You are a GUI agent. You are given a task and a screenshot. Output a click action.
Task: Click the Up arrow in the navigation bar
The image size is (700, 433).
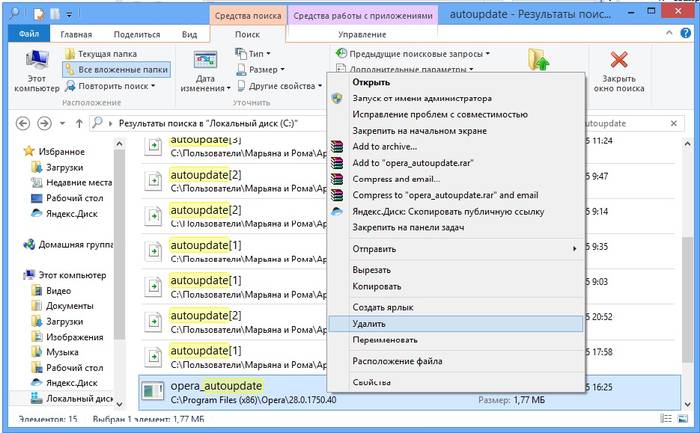point(76,123)
